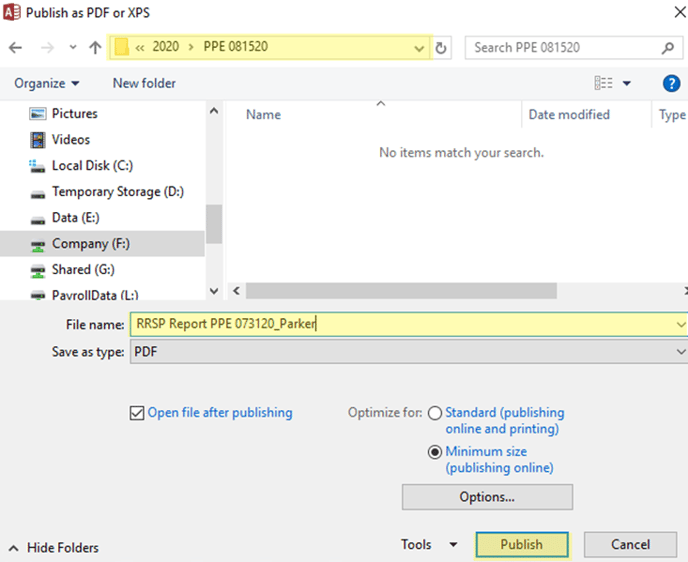
Task: Uncheck Open file after publishing
Action: click(137, 413)
